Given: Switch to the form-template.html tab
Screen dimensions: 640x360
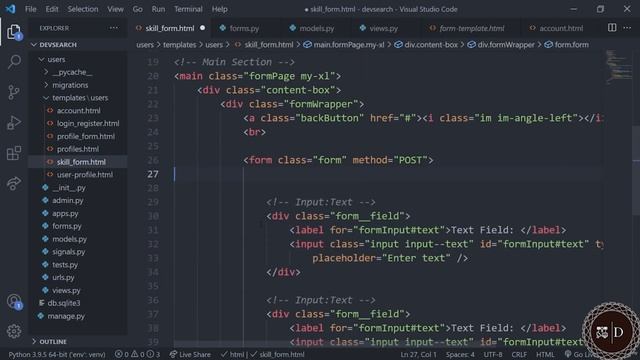Looking at the screenshot, I should [471, 28].
